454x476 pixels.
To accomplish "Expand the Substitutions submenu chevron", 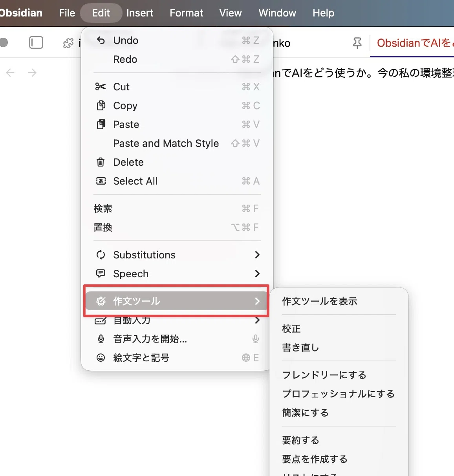I will pos(257,255).
